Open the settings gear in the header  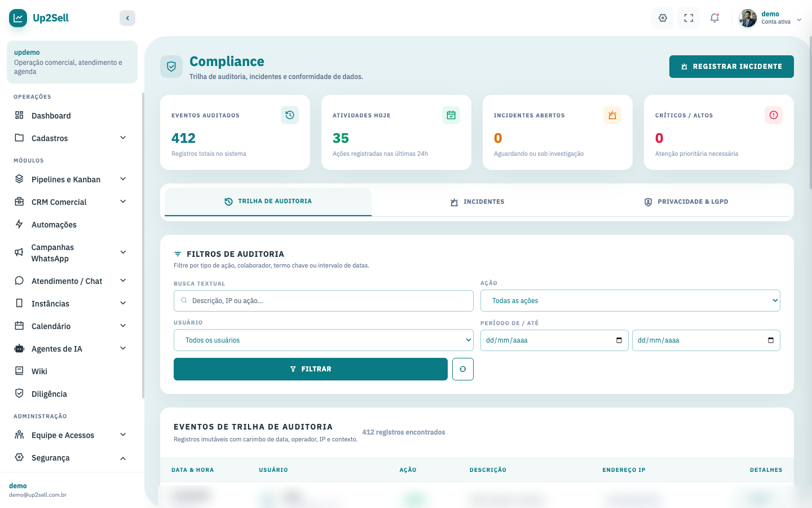[x=663, y=18]
